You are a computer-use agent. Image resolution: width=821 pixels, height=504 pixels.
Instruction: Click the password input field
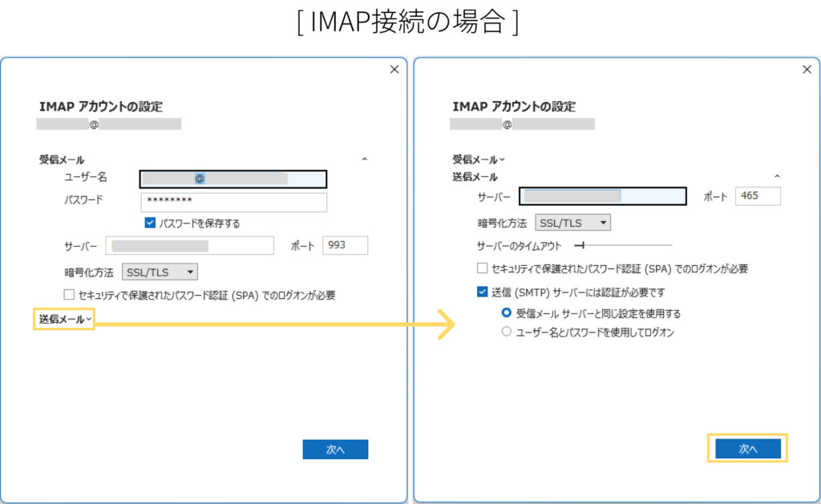[x=233, y=202]
